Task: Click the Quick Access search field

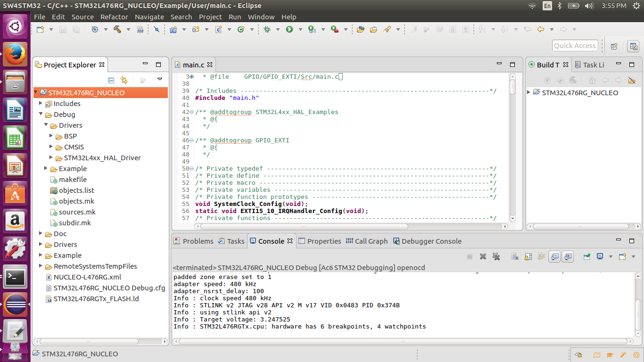Action: [575, 46]
